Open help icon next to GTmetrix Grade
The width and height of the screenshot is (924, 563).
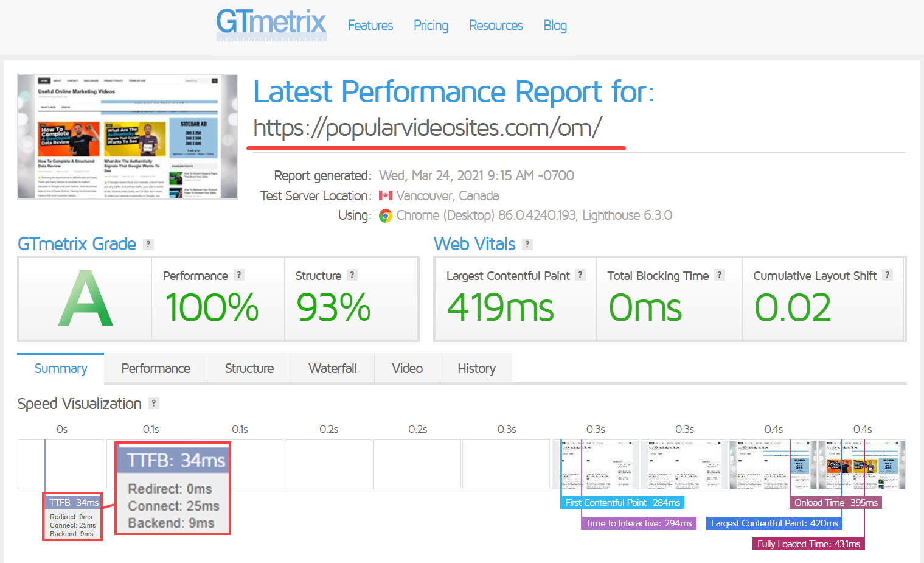(x=148, y=244)
